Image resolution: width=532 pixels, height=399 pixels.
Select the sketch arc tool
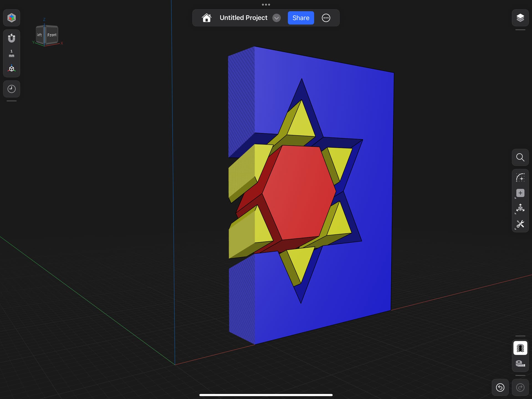click(x=520, y=178)
